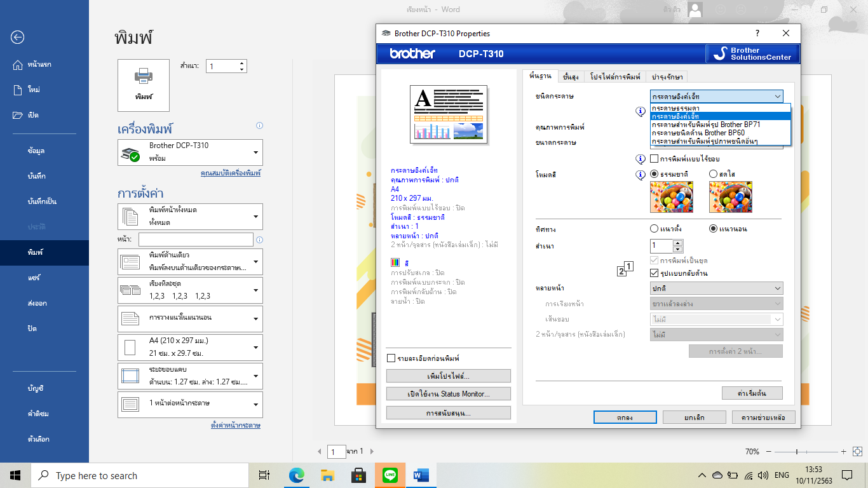Screen dimensions: 868x488
Task: Open Task View on the taskbar
Action: [x=264, y=475]
